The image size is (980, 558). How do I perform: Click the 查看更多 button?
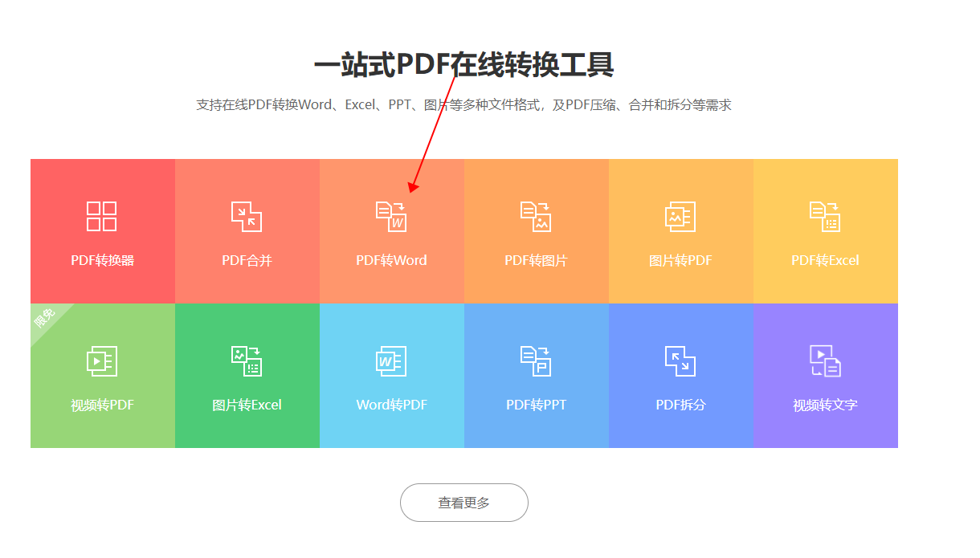pos(463,503)
